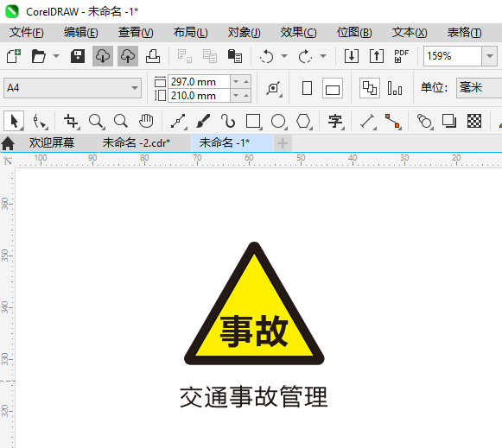Expand the Redo history dropdown arrow
Image resolution: width=502 pixels, height=448 pixels.
coord(323,56)
